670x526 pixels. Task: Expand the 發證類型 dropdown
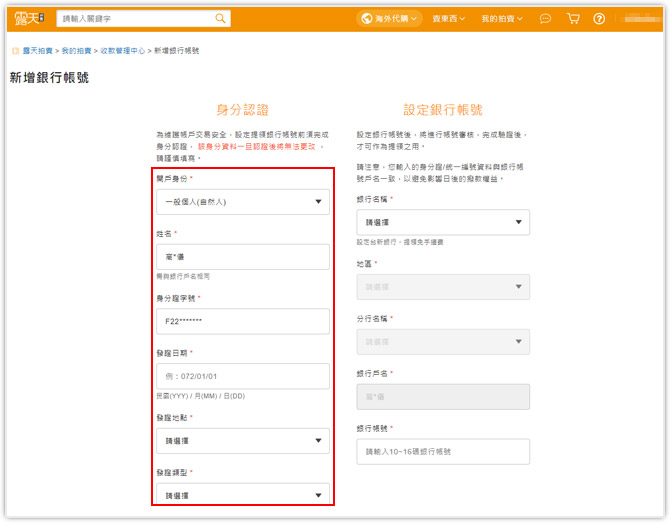pyautogui.click(x=243, y=494)
